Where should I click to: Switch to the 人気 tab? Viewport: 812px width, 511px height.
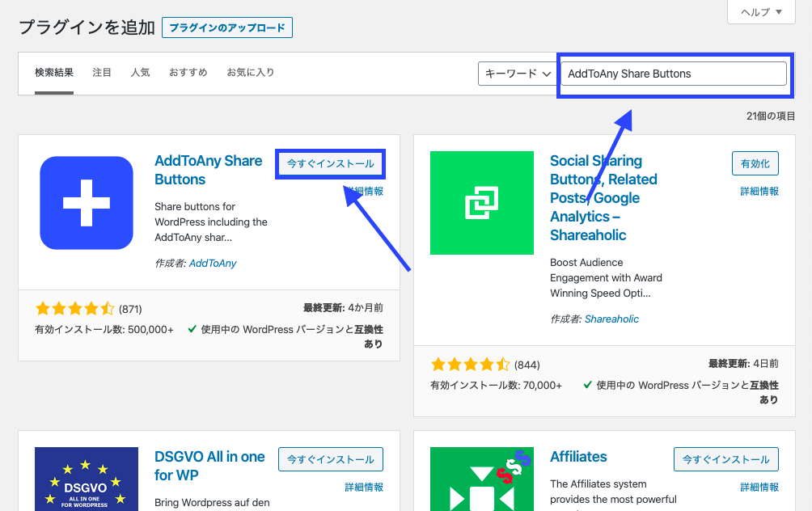pos(141,73)
